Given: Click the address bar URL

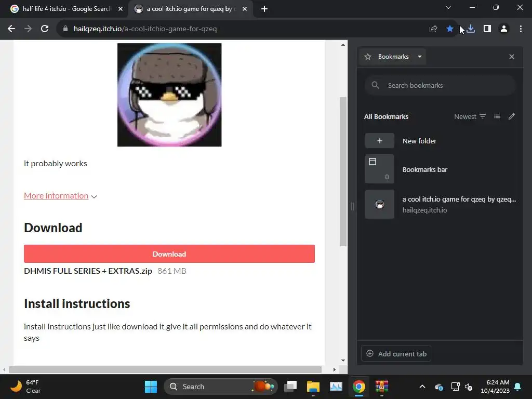Looking at the screenshot, I should [x=145, y=29].
